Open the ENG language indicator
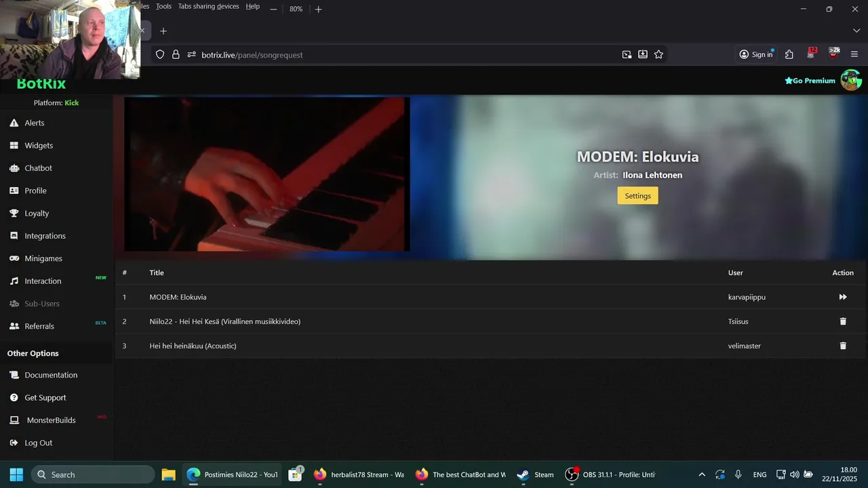The image size is (868, 488). coord(760,474)
